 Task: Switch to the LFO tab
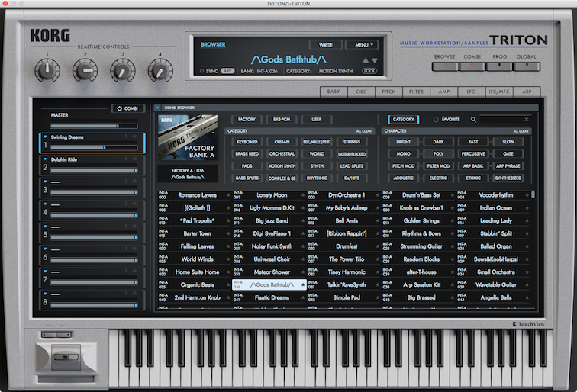(x=472, y=92)
